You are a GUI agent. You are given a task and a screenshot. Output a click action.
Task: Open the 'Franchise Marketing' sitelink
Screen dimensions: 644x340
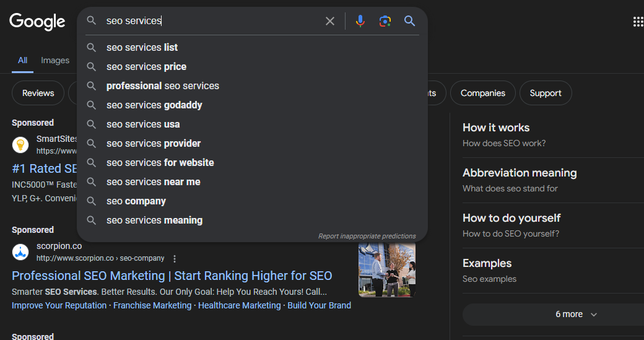point(152,305)
